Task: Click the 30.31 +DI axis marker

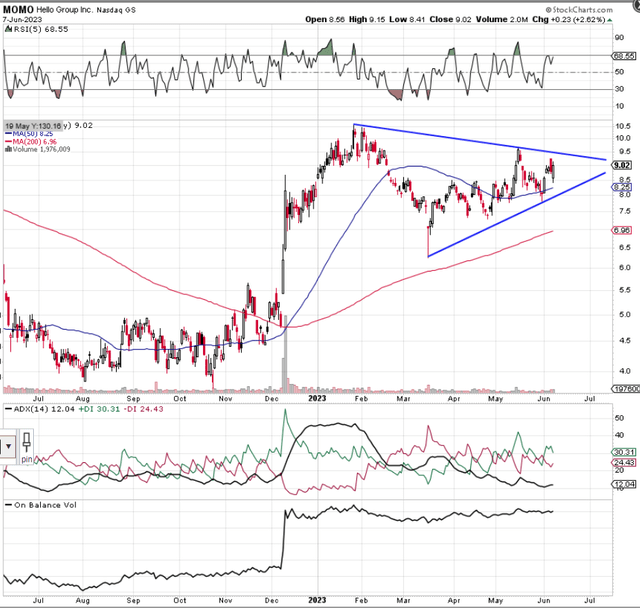Action: point(624,452)
